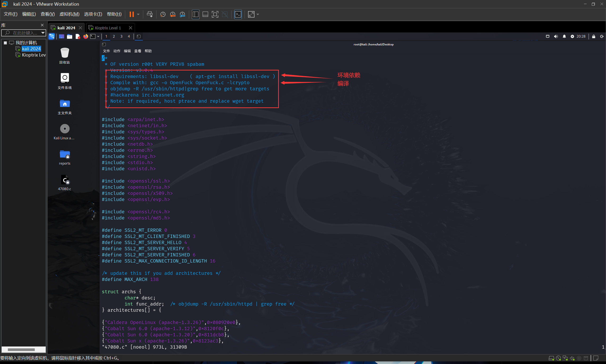Click the log out icon in Kali panel
The height and width of the screenshot is (364, 606).
point(602,36)
